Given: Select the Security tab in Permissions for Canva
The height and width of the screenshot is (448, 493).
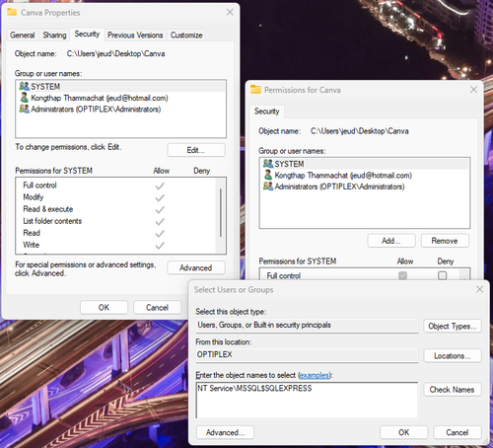Looking at the screenshot, I should coord(266,112).
